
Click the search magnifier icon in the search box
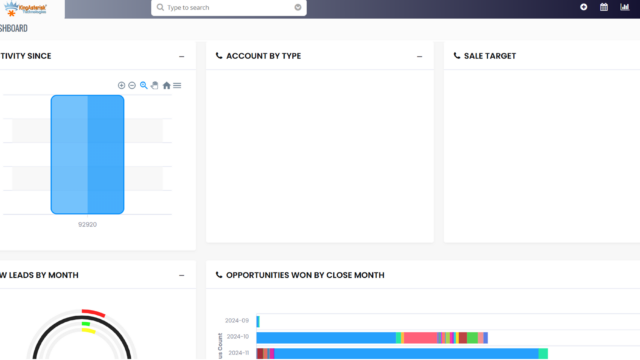pyautogui.click(x=160, y=7)
